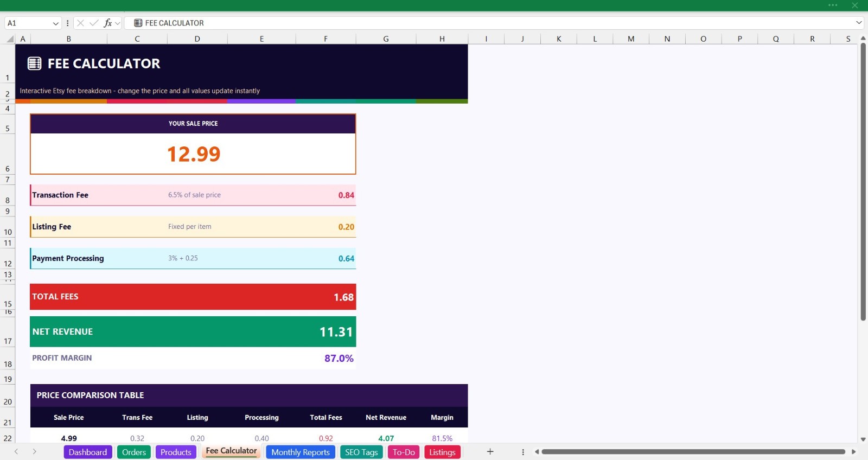
Task: Select column B header
Action: click(x=69, y=39)
